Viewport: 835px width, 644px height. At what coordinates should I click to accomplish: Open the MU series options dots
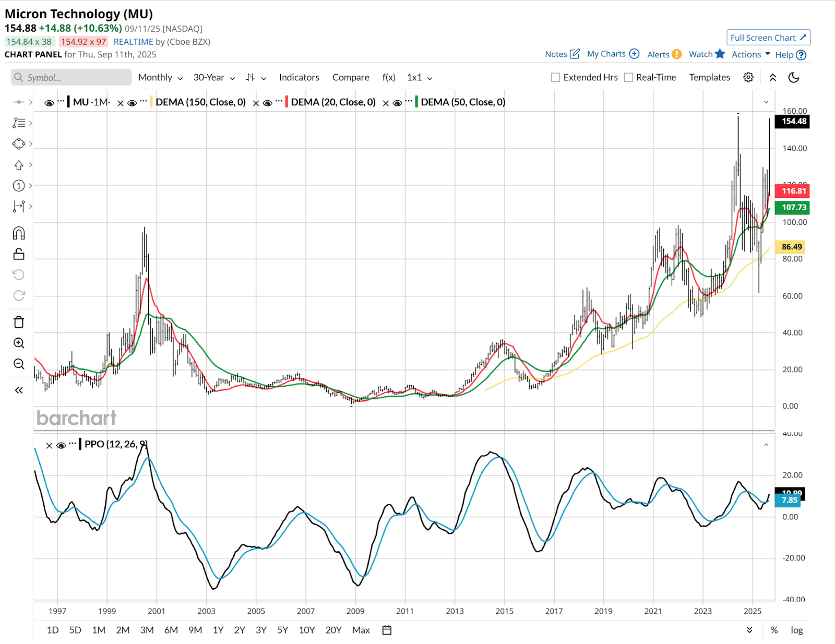pyautogui.click(x=61, y=101)
